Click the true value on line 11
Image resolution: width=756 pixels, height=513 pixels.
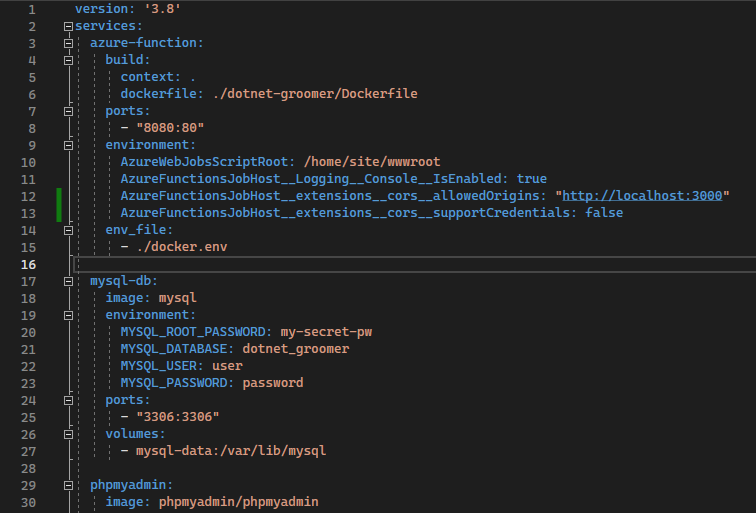click(532, 179)
